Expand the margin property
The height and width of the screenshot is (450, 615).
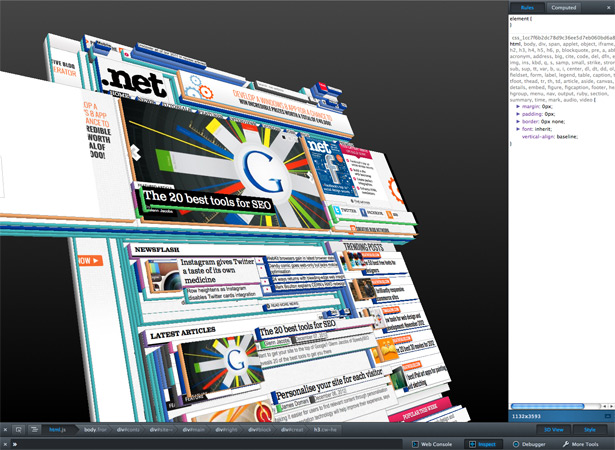(518, 106)
